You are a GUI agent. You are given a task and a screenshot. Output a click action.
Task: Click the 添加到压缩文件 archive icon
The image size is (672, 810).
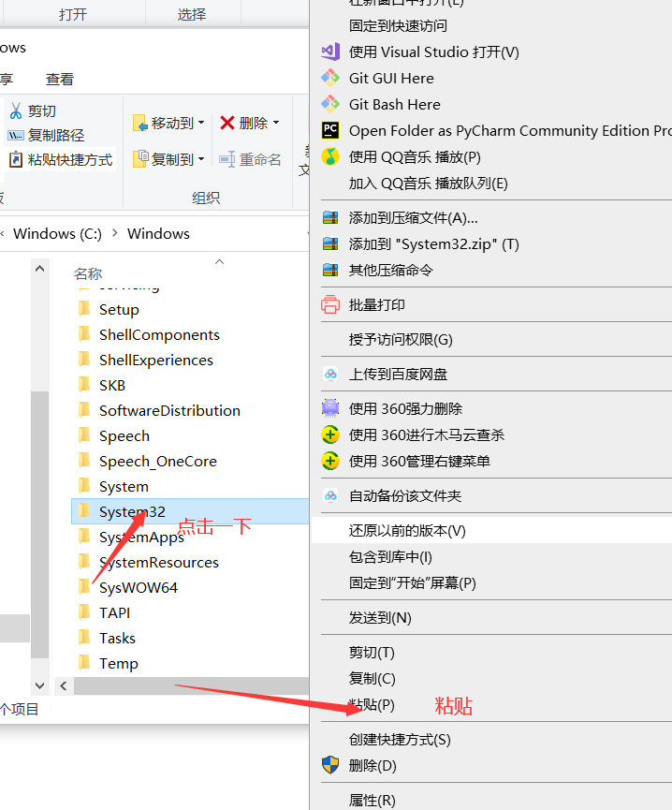pyautogui.click(x=330, y=217)
